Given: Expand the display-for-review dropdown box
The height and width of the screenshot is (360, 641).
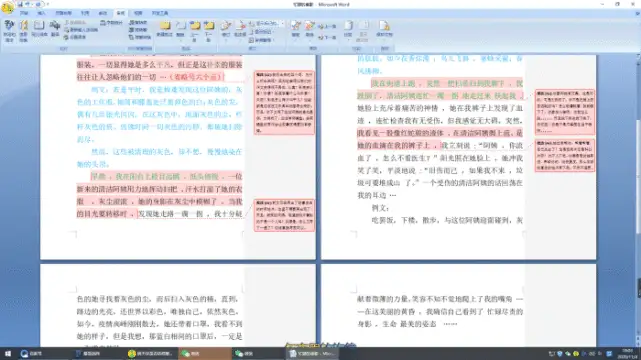Looking at the screenshot, I should click(x=267, y=23).
